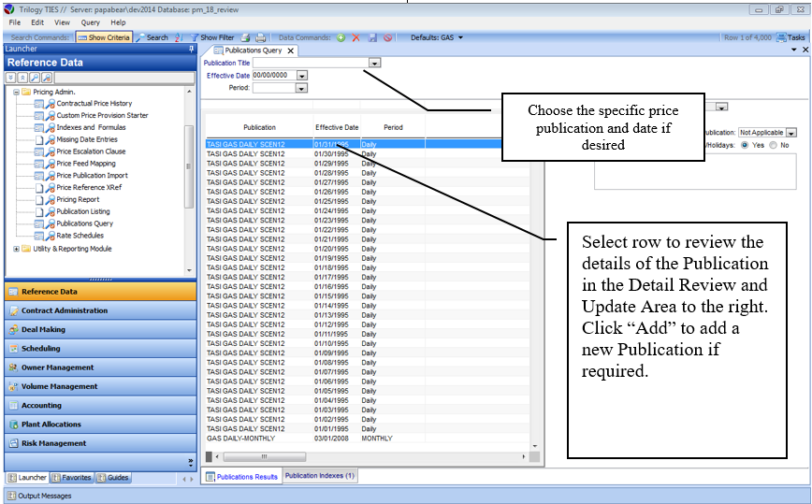812x504 pixels.
Task: Click the printer icon in the toolbar
Action: (x=260, y=37)
